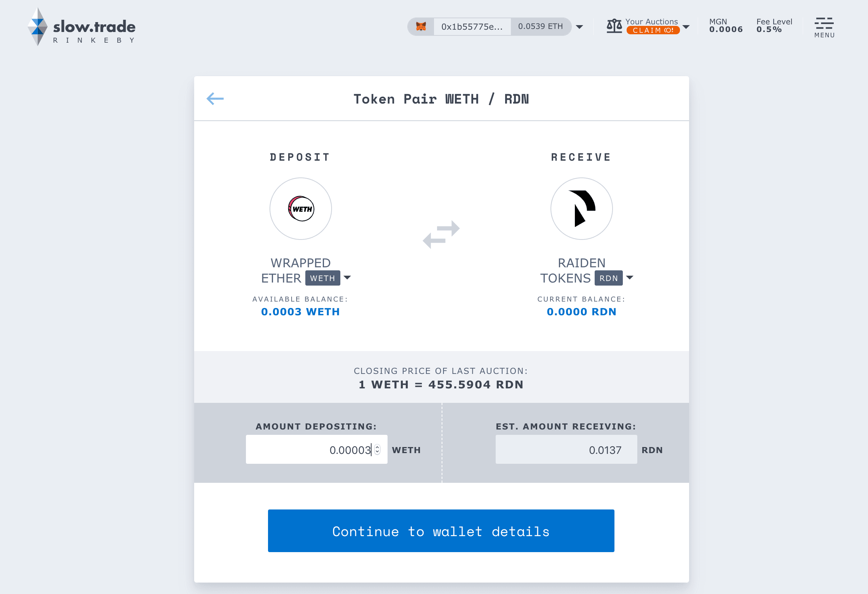
Task: Click the back arrow
Action: (215, 98)
